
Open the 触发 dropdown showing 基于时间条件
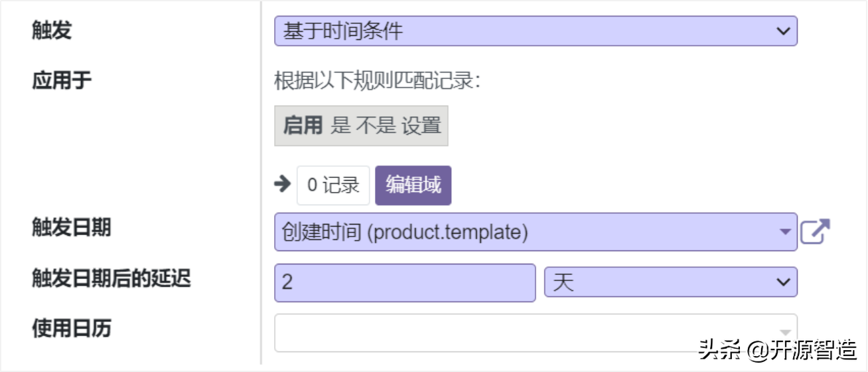535,31
